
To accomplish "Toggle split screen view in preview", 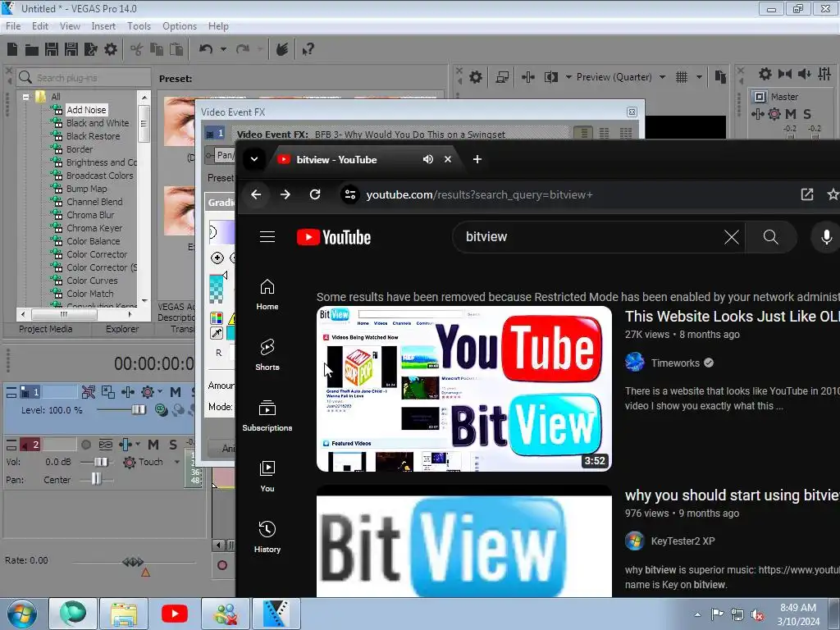I will 550,77.
